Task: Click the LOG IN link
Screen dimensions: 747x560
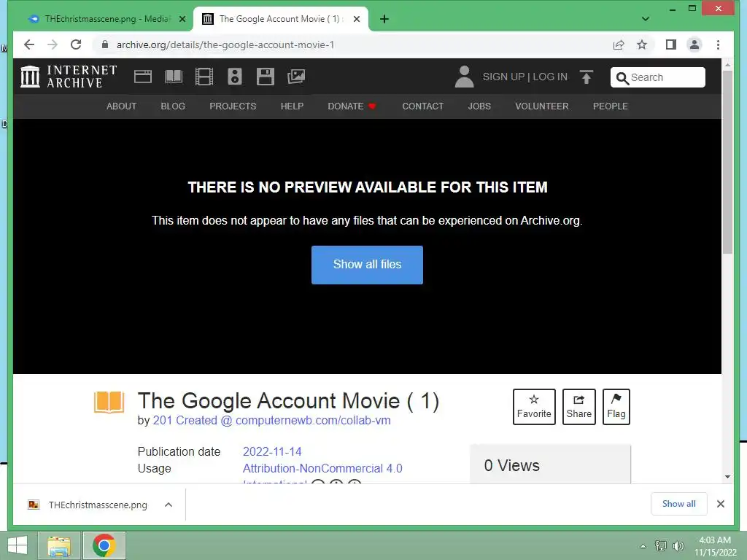Action: 550,77
